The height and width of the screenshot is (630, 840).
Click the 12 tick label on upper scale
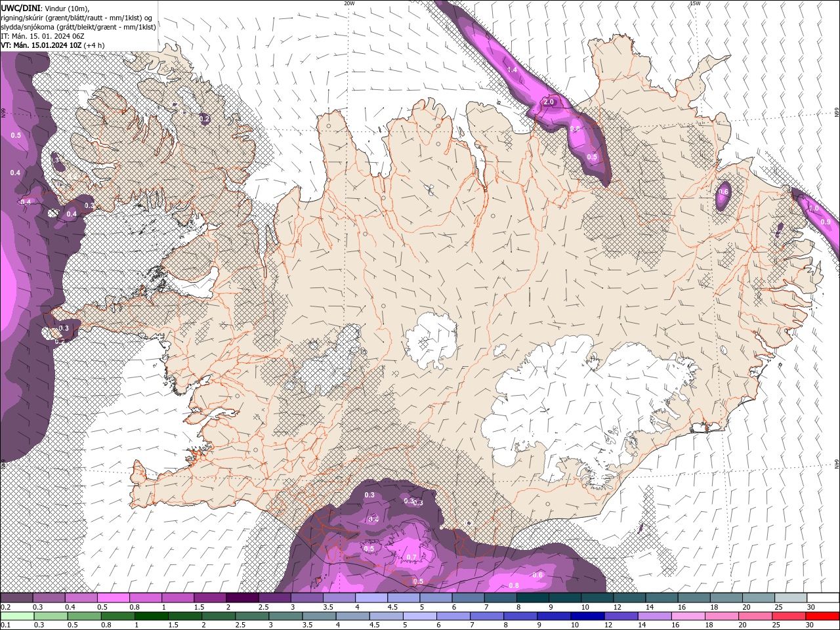(x=616, y=607)
